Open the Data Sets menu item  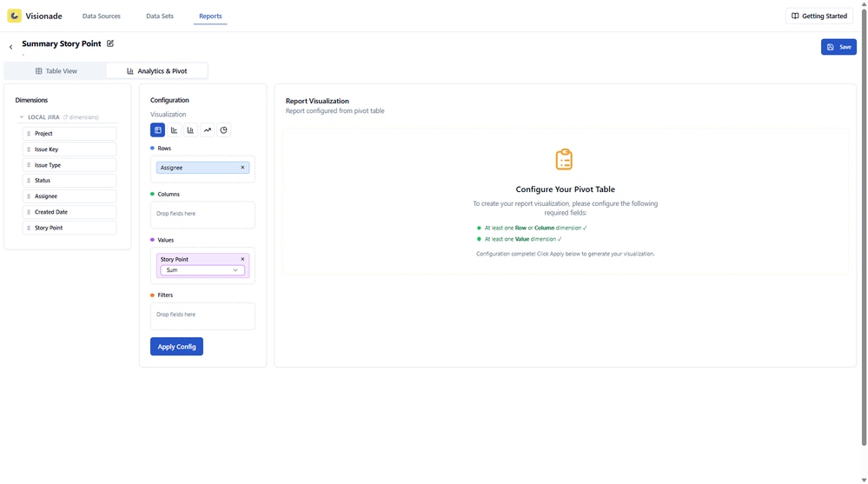159,16
